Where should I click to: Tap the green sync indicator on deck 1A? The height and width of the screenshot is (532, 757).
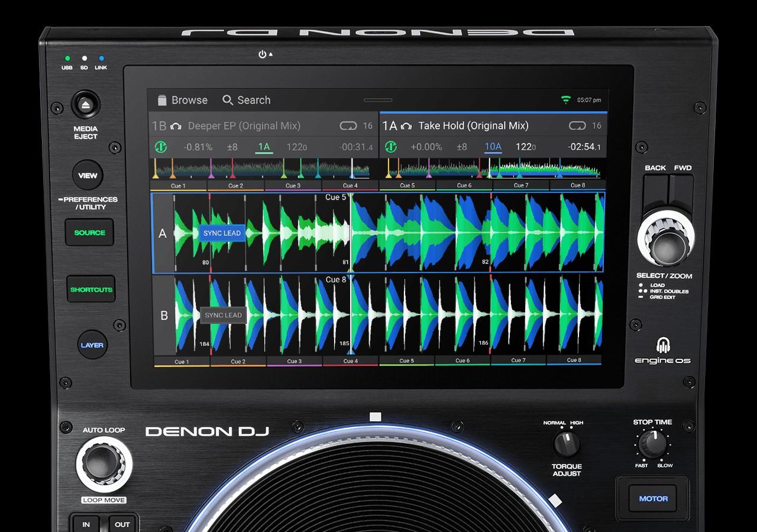[391, 147]
